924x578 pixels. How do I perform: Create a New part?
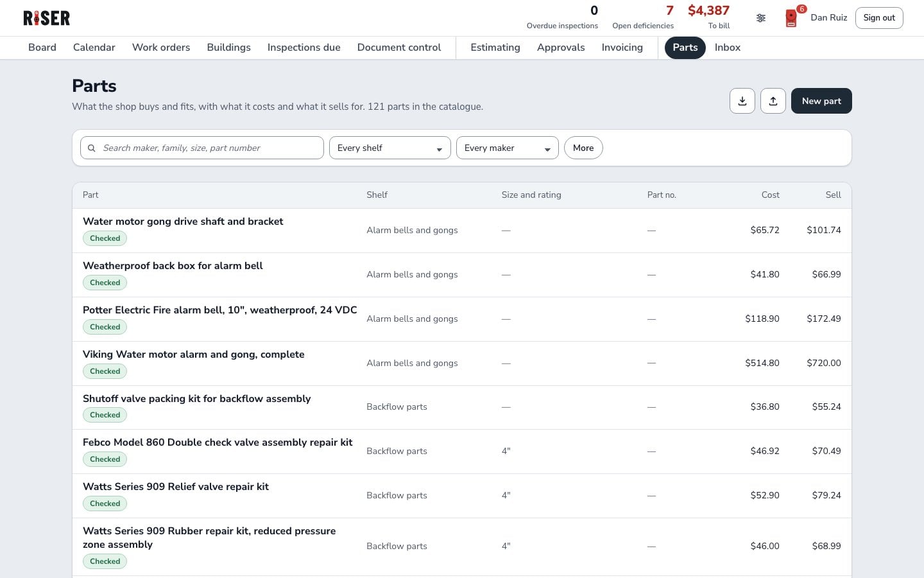coord(821,101)
